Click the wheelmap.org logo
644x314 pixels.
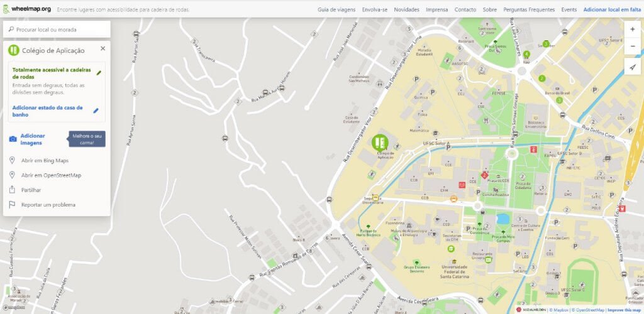point(26,9)
